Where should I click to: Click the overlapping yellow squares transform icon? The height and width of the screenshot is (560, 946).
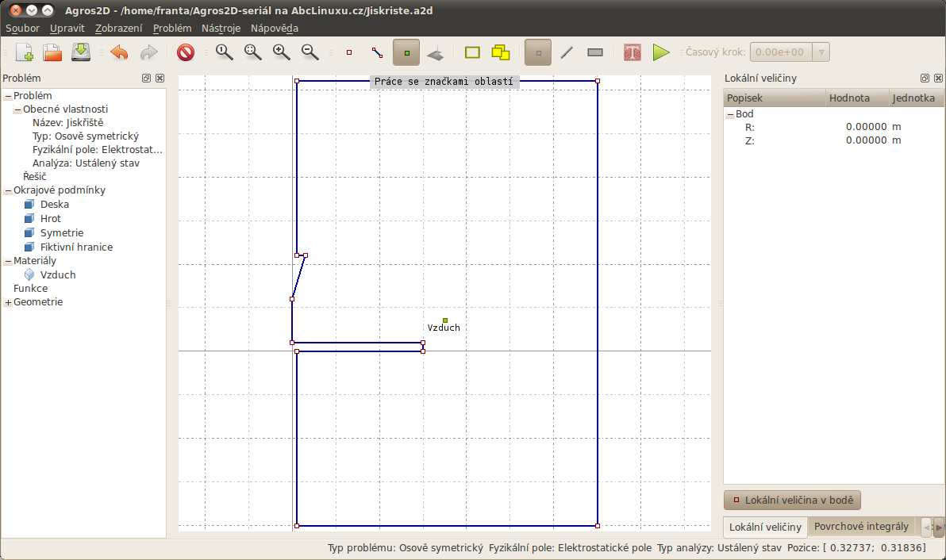point(501,52)
